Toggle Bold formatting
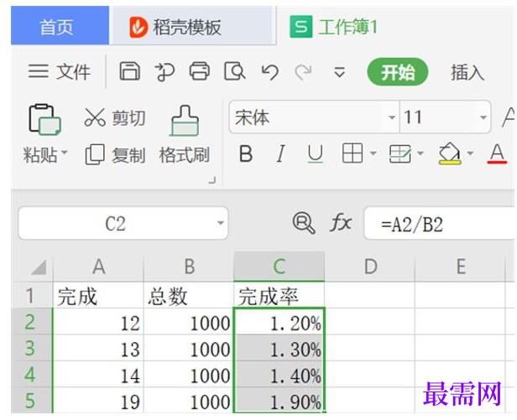This screenshot has width=517, height=420. (246, 153)
